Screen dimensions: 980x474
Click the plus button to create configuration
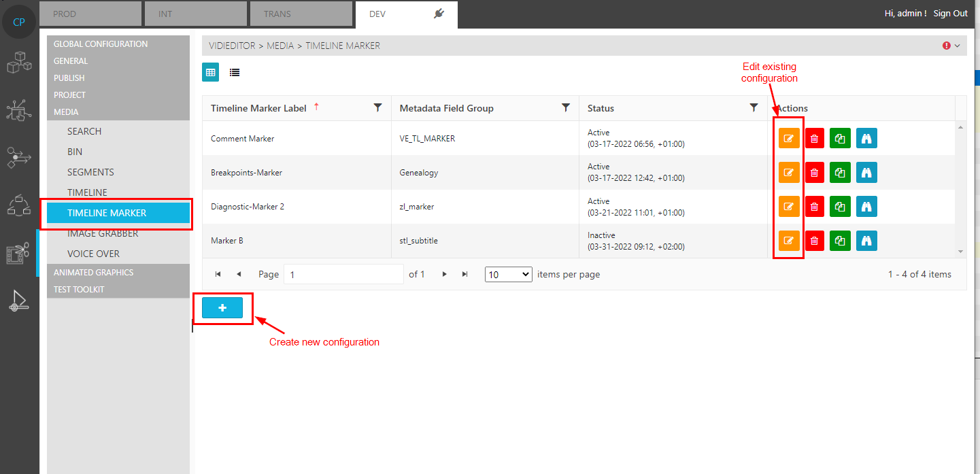tap(222, 308)
